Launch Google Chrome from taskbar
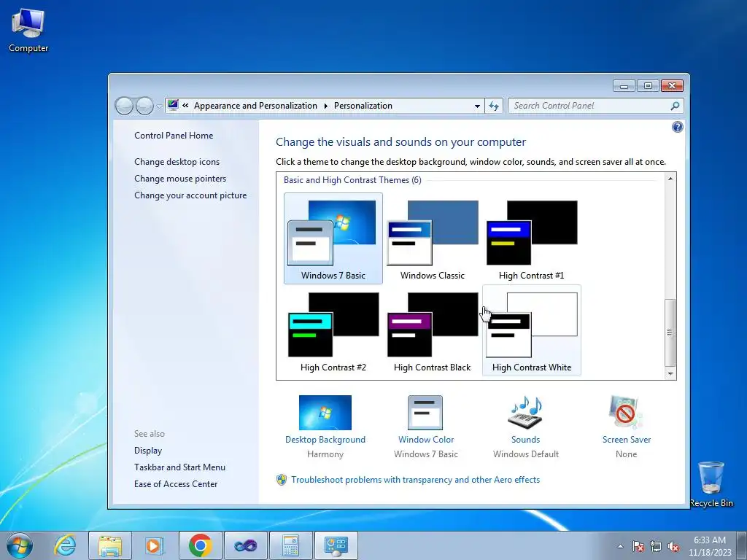The width and height of the screenshot is (747, 560). (201, 545)
